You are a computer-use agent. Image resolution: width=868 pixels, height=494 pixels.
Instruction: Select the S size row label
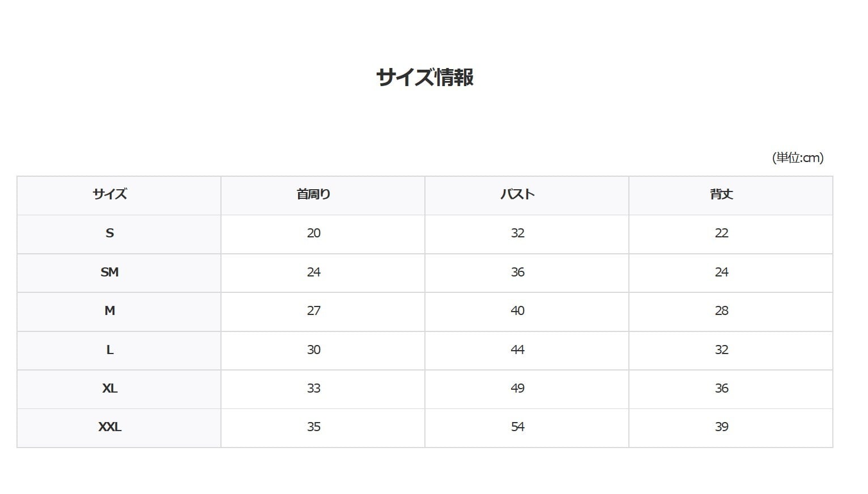coord(110,233)
